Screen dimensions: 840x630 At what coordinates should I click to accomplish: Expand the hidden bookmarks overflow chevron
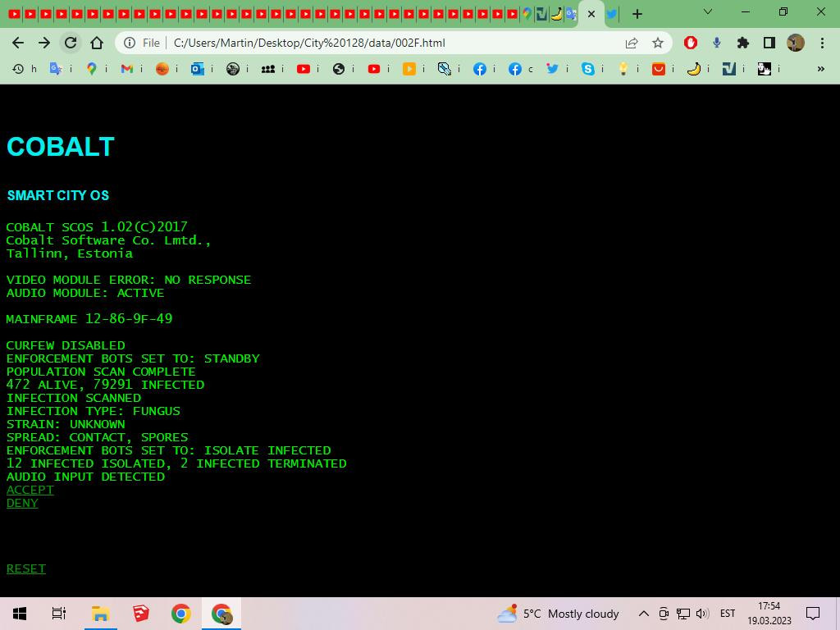(820, 69)
